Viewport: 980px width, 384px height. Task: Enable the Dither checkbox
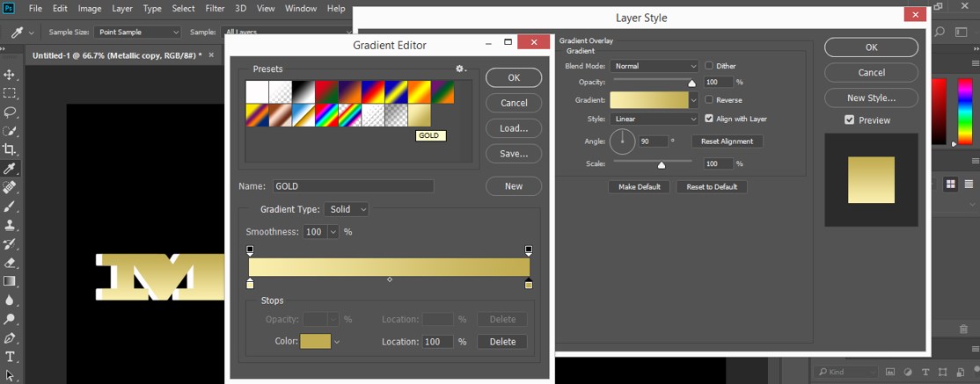click(x=709, y=66)
